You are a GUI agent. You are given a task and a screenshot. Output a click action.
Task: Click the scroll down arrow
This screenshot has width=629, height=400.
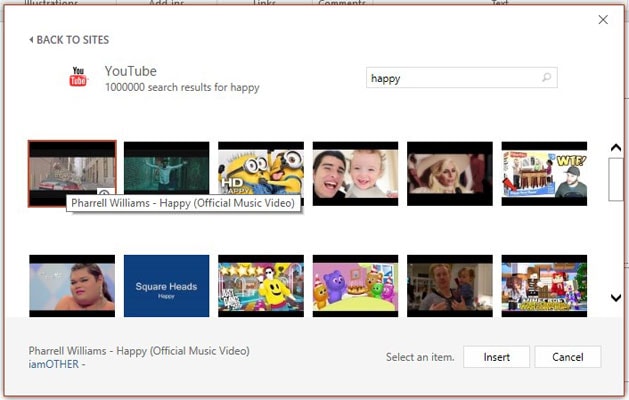tap(616, 298)
